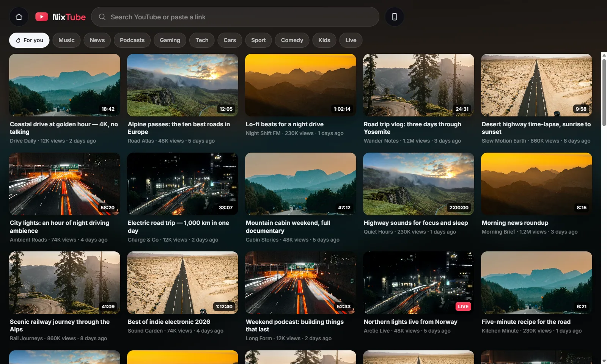The width and height of the screenshot is (607, 364).
Task: Click Five-minute recipe for the road title
Action: [526, 322]
